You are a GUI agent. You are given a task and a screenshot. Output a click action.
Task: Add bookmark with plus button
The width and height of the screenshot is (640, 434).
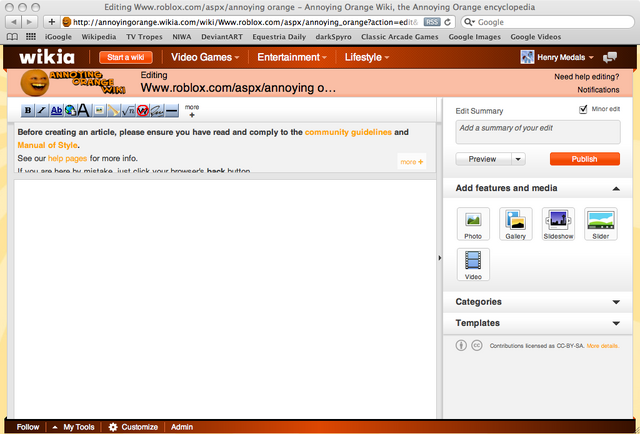pos(51,22)
